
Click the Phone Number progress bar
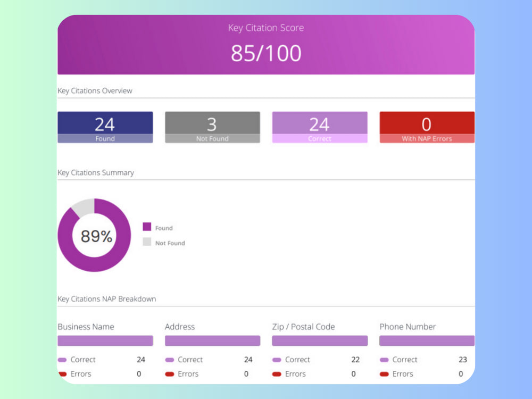coord(427,340)
